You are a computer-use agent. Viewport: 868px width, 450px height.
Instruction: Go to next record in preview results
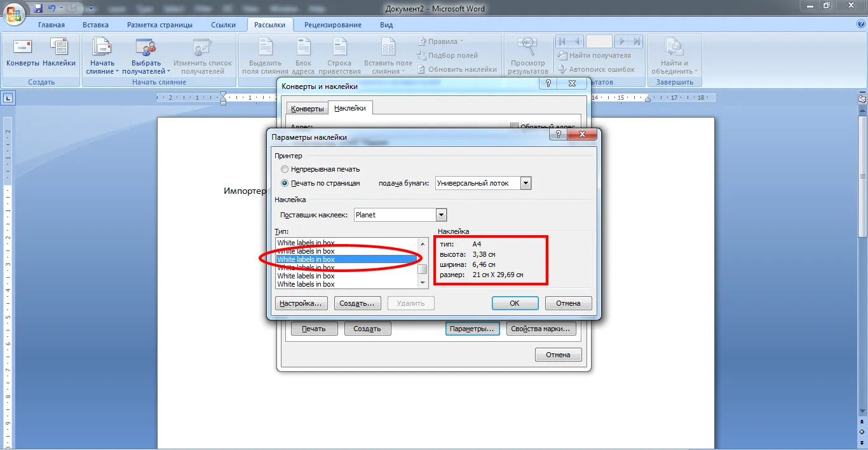[x=622, y=41]
